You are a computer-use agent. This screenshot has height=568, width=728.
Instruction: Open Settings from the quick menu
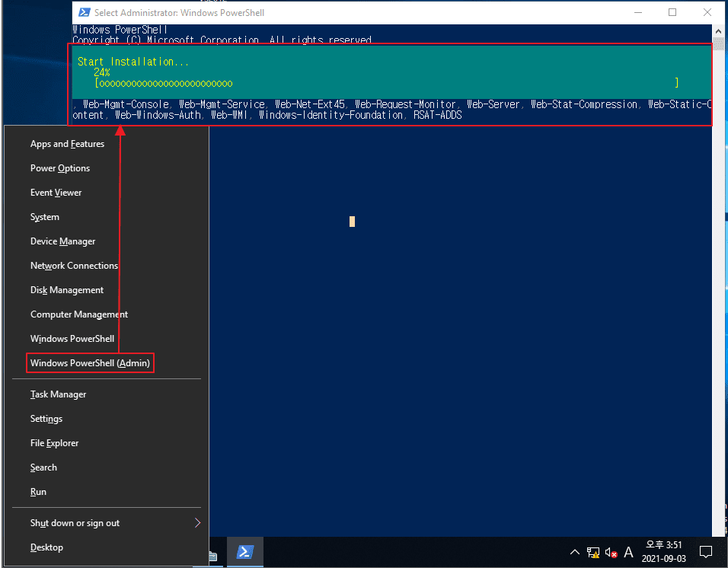(x=46, y=419)
